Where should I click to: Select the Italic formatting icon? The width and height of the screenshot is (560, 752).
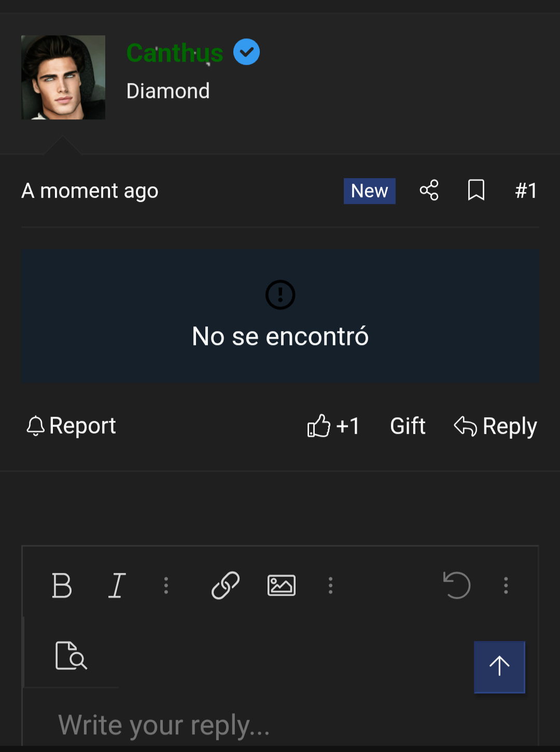point(117,585)
